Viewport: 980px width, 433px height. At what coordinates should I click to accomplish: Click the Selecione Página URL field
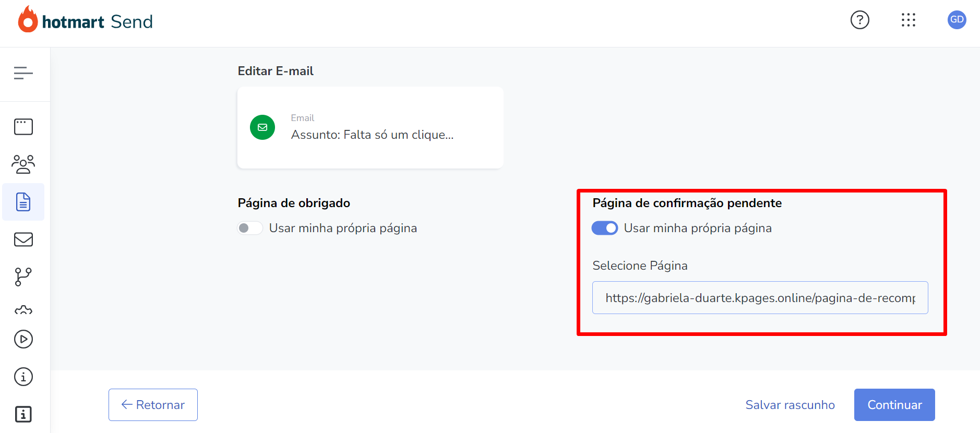[x=760, y=298]
